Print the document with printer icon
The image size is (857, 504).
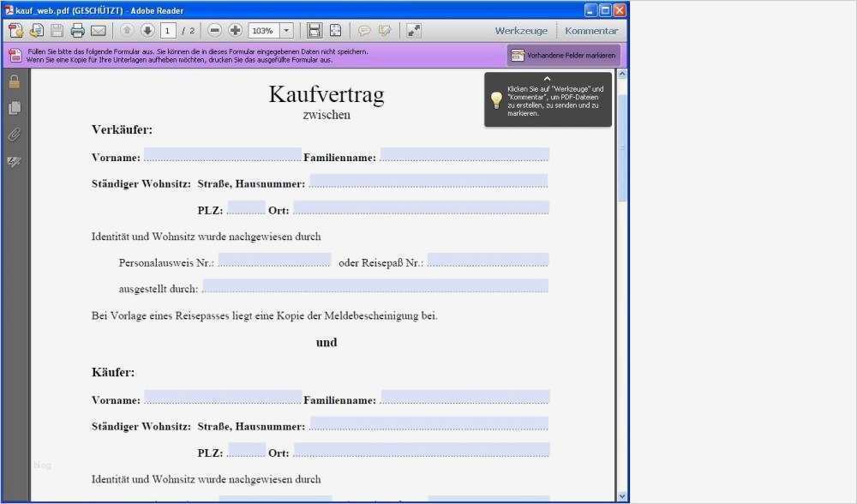point(78,31)
